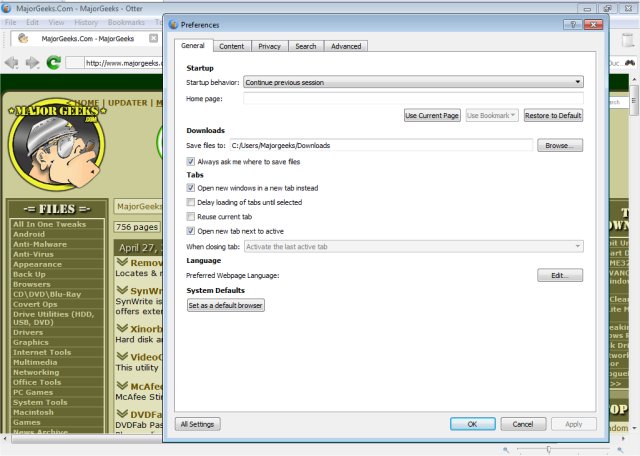Open Back Up category link
Viewport: 640px width, 456px height.
29,274
